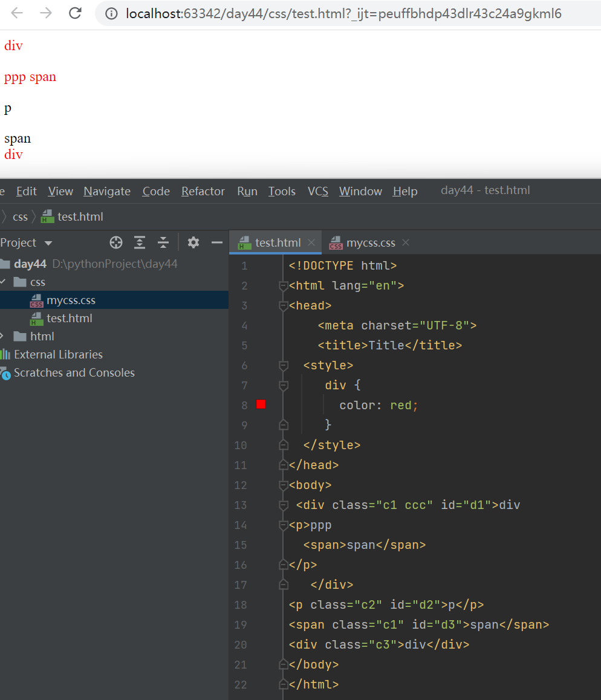The height and width of the screenshot is (700, 601).
Task: Select the localhost URL in address bar
Action: coord(343,14)
